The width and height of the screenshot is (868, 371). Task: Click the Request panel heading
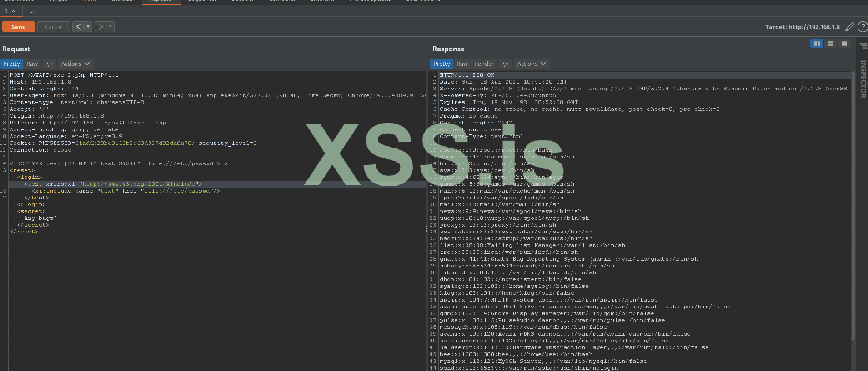tap(16, 49)
